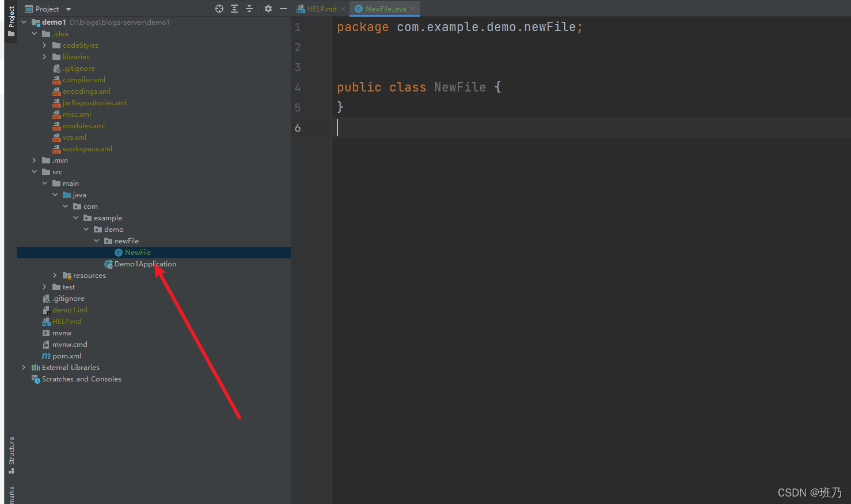Click the jarRepositories.xml file icon

56,103
